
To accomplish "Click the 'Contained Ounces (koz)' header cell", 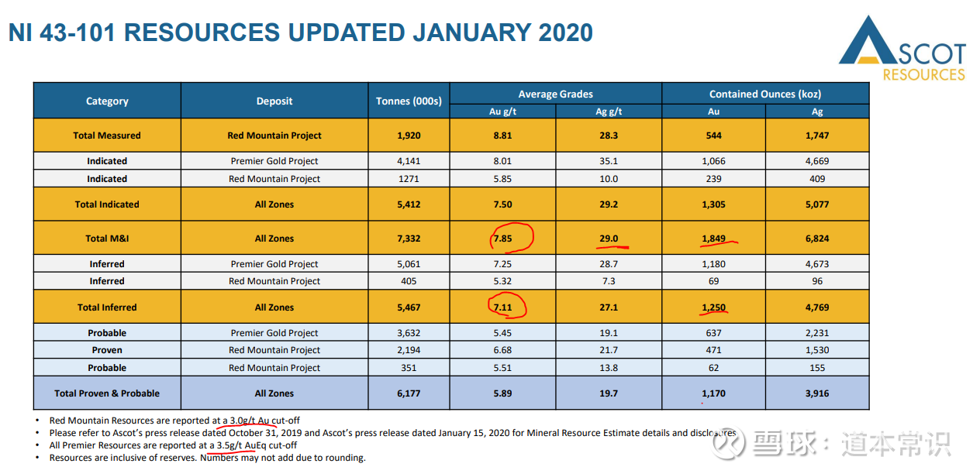I will pyautogui.click(x=765, y=94).
